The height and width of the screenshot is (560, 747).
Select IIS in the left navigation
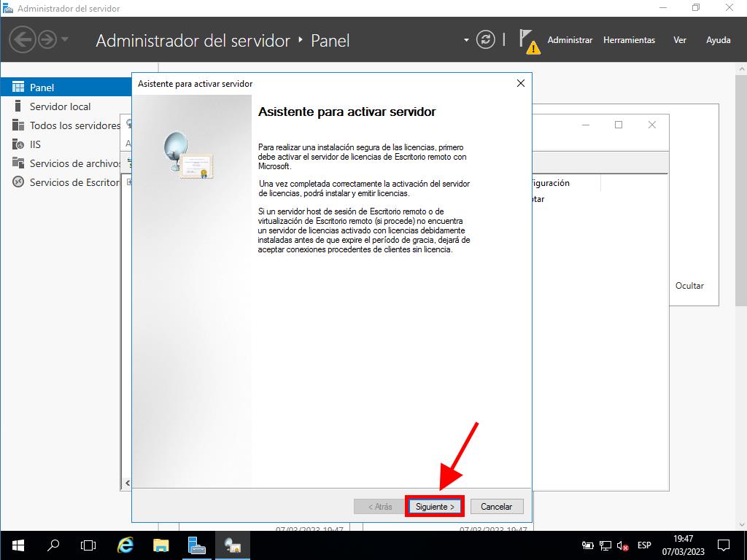[x=35, y=144]
